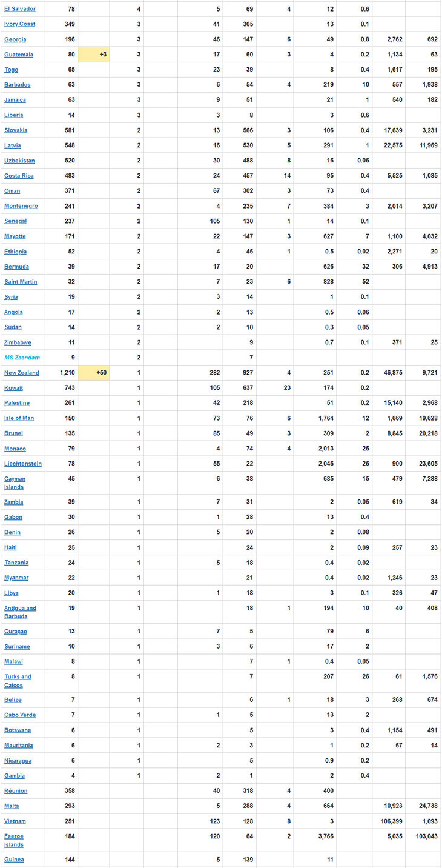This screenshot has height=868, width=442.
Task: Open the Montenegro country page
Action: (21, 206)
